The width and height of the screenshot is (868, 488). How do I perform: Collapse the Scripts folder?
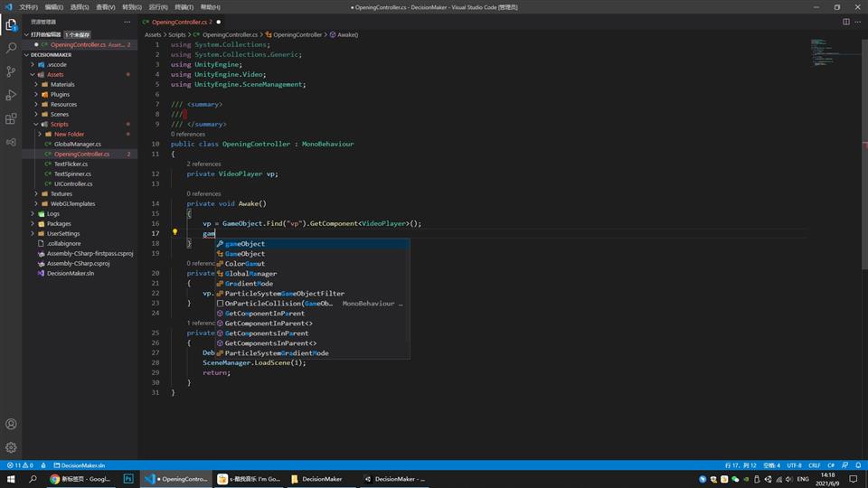point(36,125)
